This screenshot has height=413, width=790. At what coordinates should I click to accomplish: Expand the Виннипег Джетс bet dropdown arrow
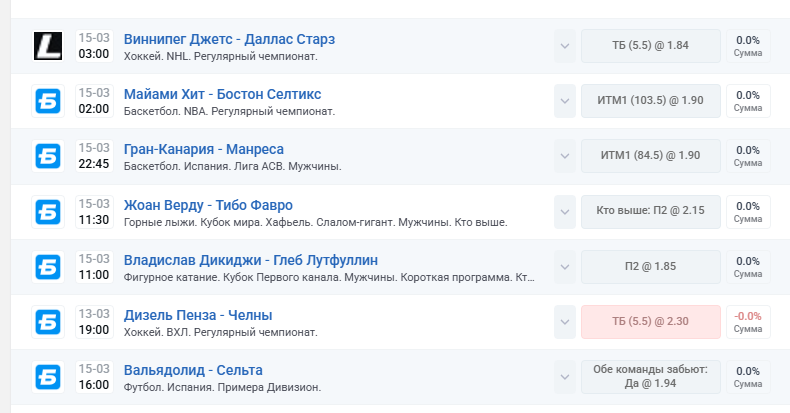click(565, 46)
